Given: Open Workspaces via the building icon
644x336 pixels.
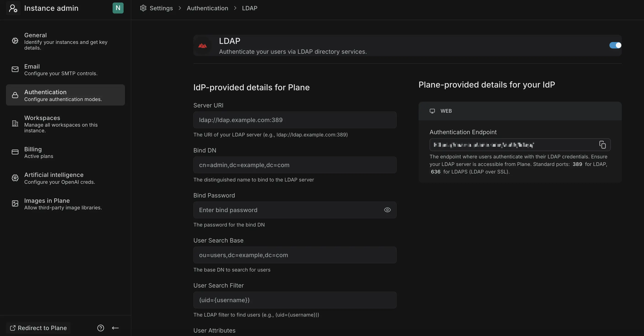Looking at the screenshot, I should (15, 123).
